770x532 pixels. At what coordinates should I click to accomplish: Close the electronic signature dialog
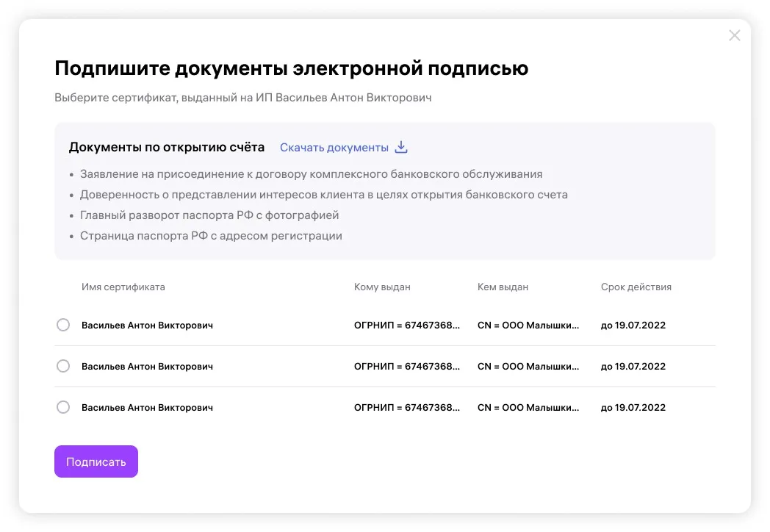click(x=734, y=35)
